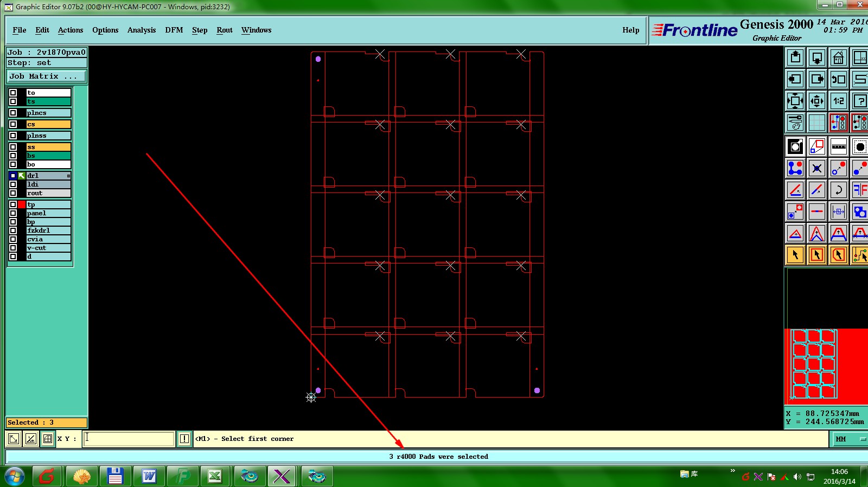
Task: Open the Edit menu
Action: point(42,30)
